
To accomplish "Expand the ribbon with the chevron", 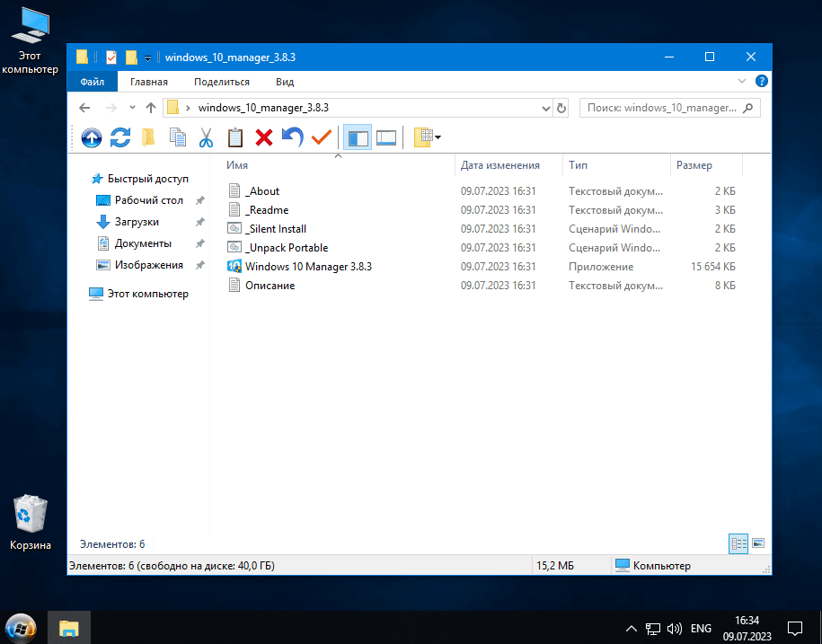I will click(742, 81).
